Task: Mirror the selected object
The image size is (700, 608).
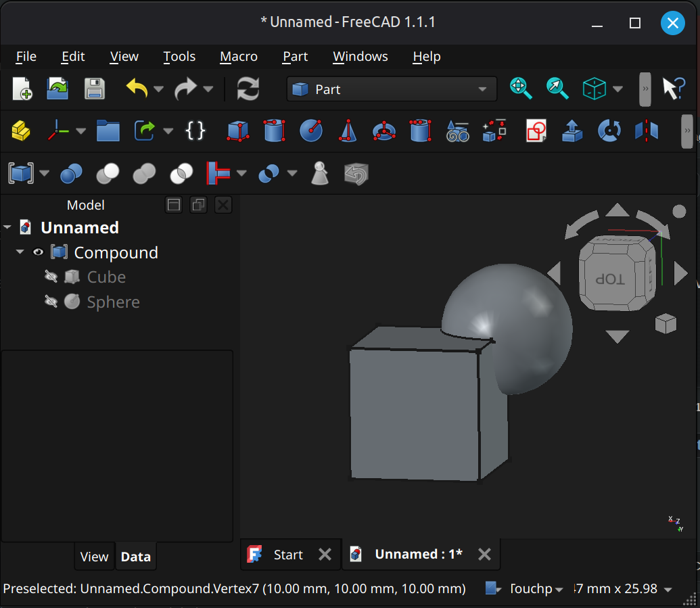Action: (647, 131)
